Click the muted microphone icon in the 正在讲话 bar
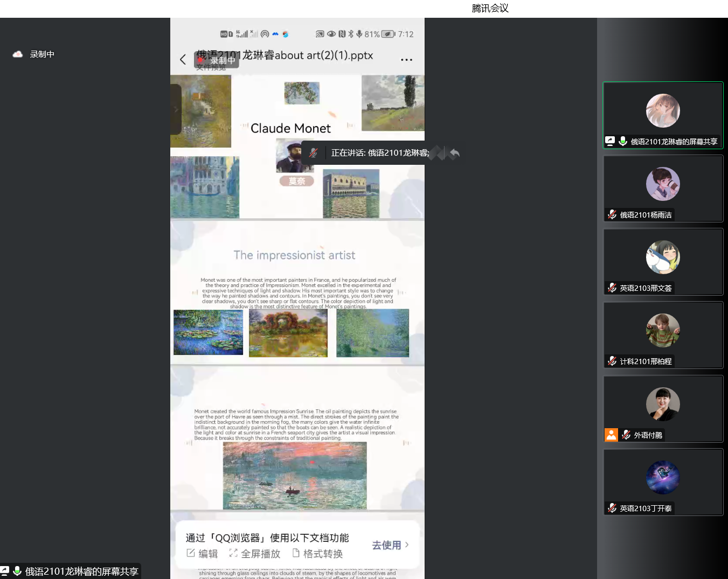Viewport: 728px width, 579px height. pyautogui.click(x=313, y=153)
